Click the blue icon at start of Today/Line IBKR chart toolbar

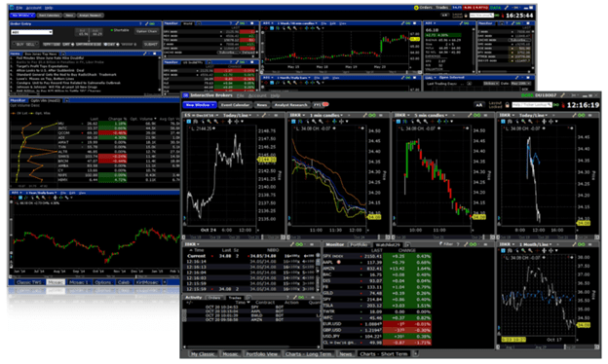504,122
